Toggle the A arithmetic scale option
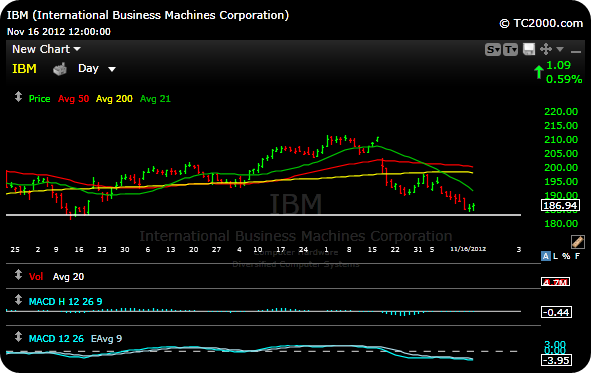 pos(545,256)
